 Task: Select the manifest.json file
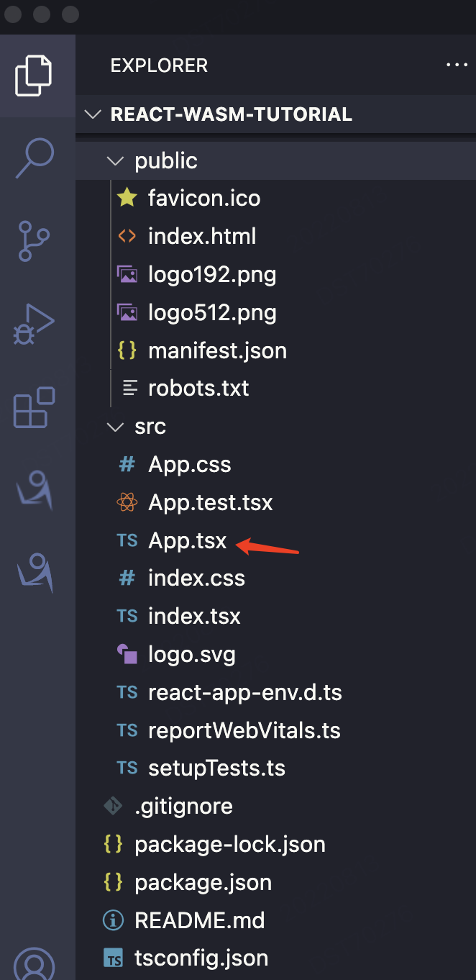(x=217, y=350)
